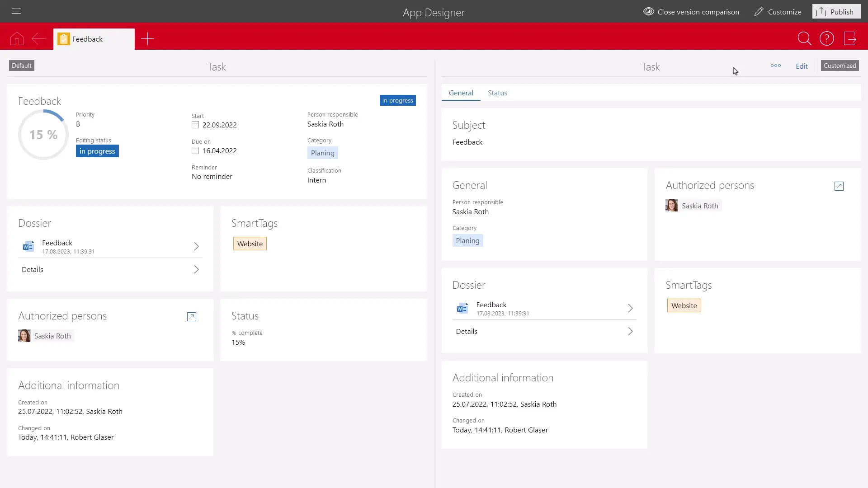868x488 pixels.
Task: Click the logout icon in red bar
Action: coord(850,39)
